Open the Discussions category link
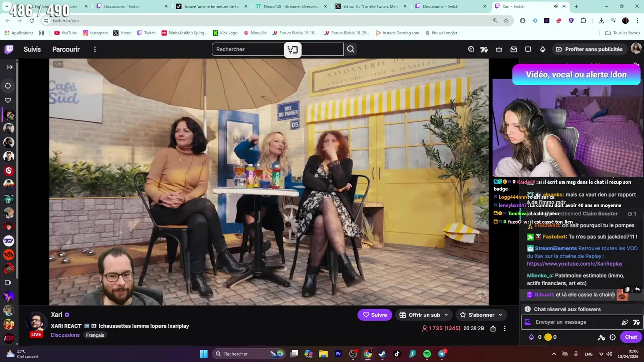Image resolution: width=644 pixels, height=362 pixels. coord(65,335)
